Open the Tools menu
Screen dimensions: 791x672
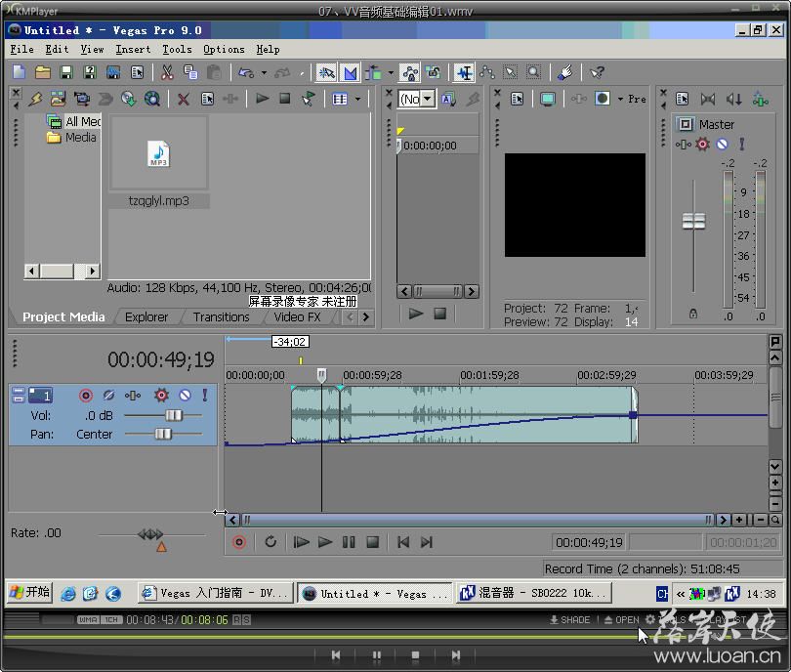click(x=177, y=50)
